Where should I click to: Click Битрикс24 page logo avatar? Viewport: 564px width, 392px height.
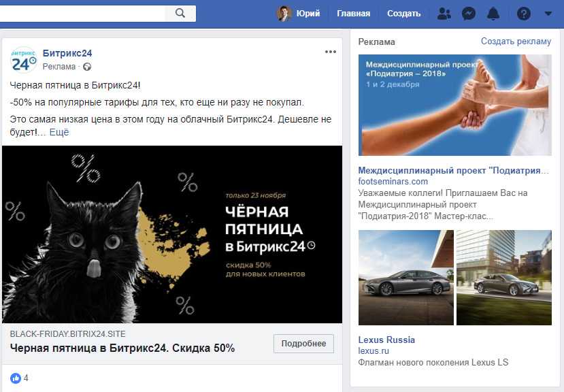(23, 60)
